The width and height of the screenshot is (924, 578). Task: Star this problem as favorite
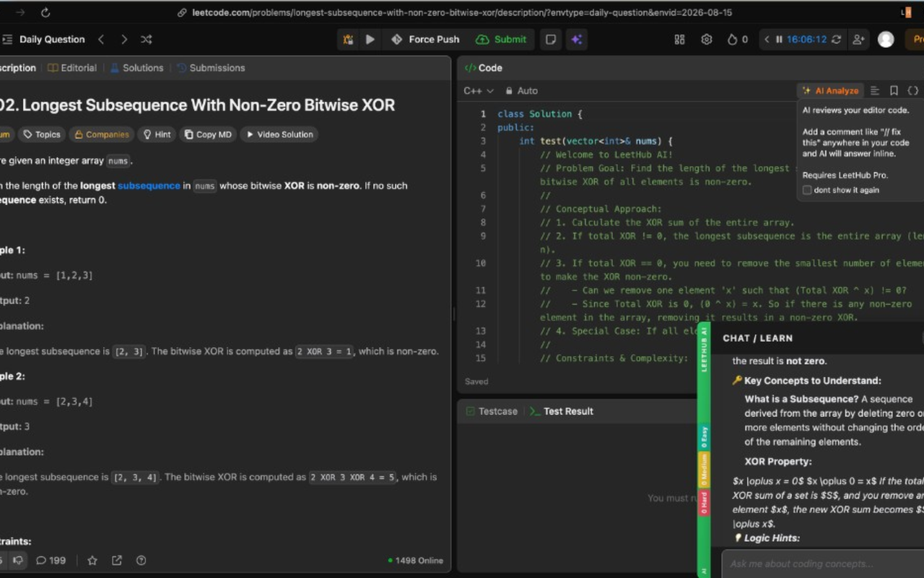coord(92,560)
